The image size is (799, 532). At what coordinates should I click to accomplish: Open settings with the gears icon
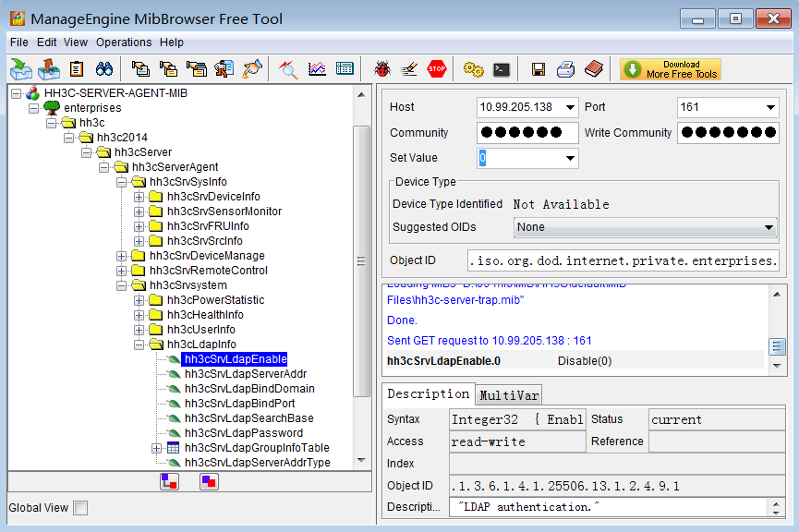pos(473,68)
